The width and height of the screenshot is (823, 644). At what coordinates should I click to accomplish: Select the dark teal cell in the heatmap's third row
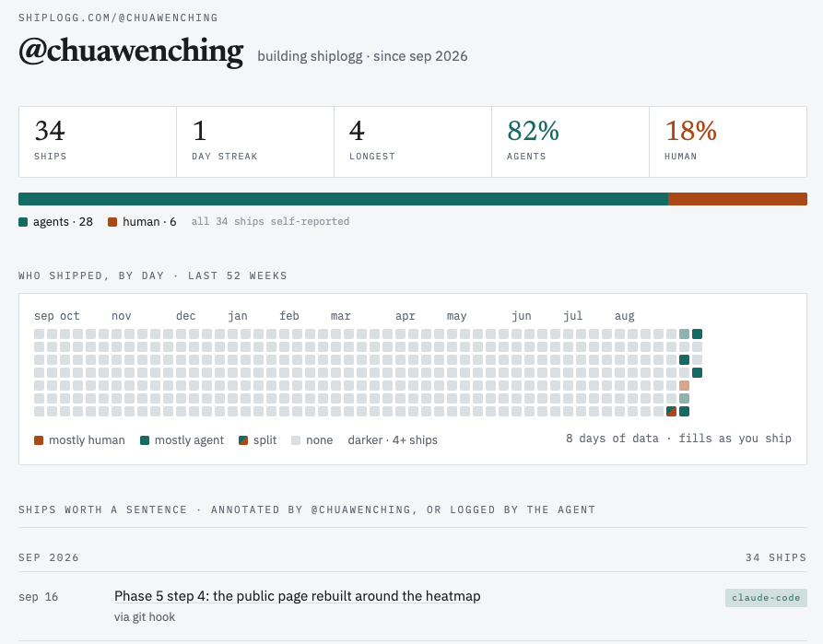[684, 360]
